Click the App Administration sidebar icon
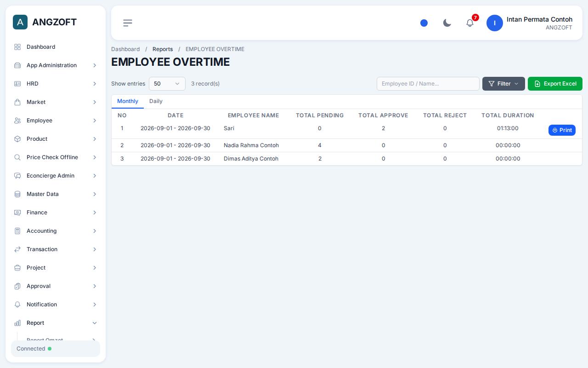 pos(17,65)
